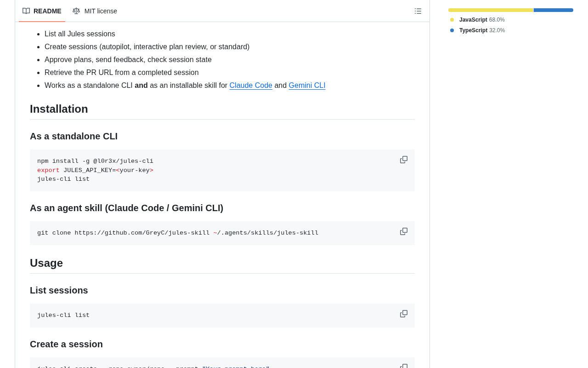Open the README outline list icon
The width and height of the screenshot is (588, 368).
[418, 11]
